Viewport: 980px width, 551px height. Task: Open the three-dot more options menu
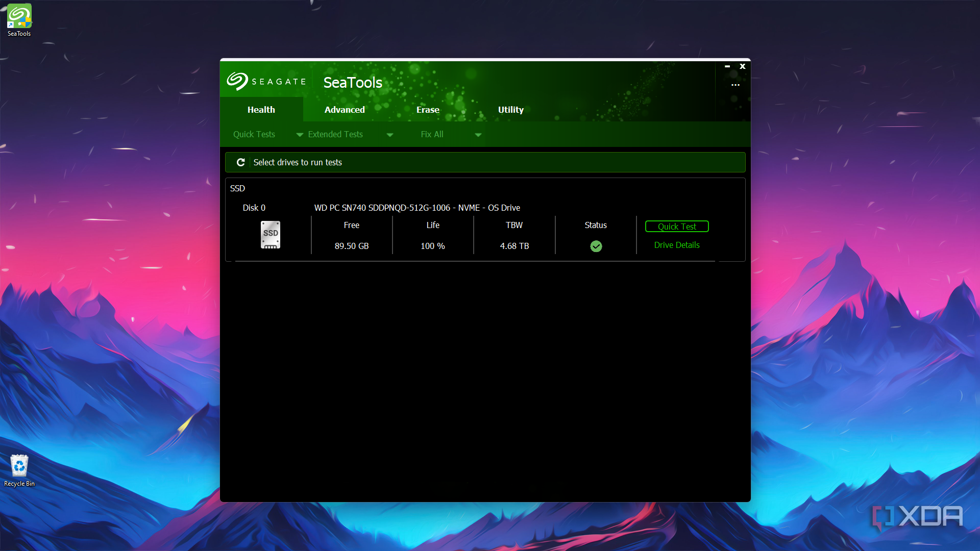(735, 85)
